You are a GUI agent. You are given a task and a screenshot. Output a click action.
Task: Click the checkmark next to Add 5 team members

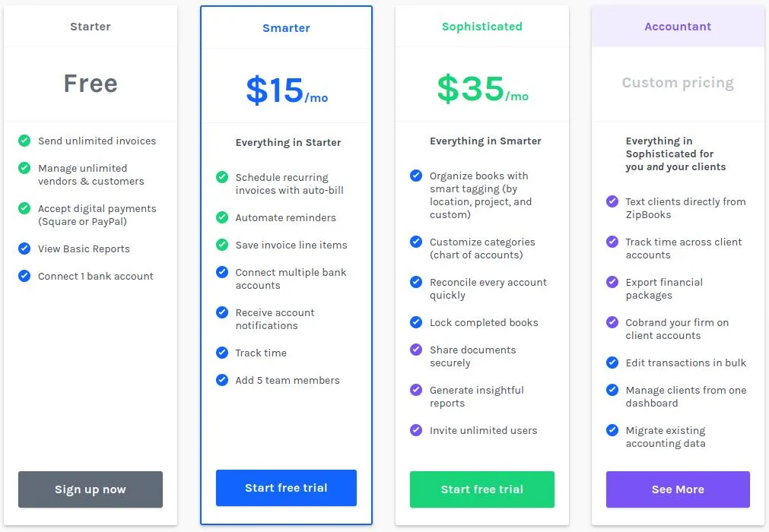click(222, 380)
